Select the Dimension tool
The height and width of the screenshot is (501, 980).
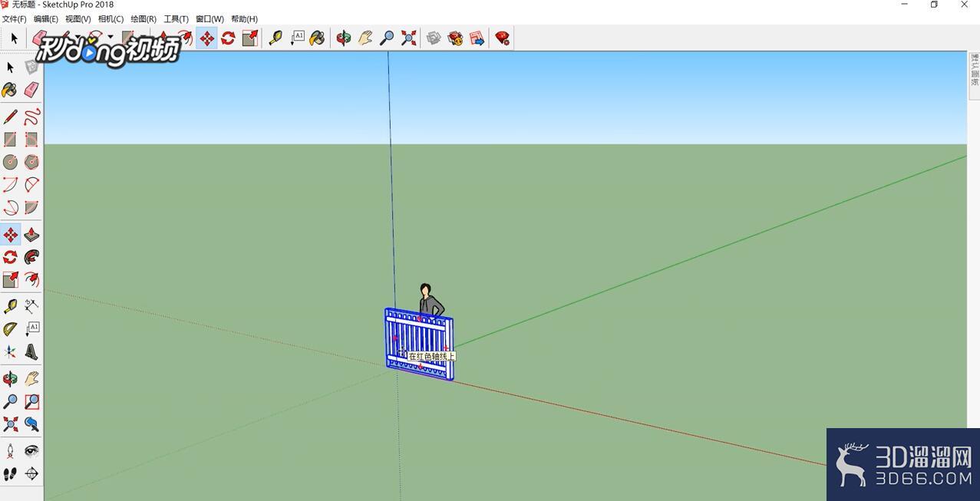click(31, 306)
